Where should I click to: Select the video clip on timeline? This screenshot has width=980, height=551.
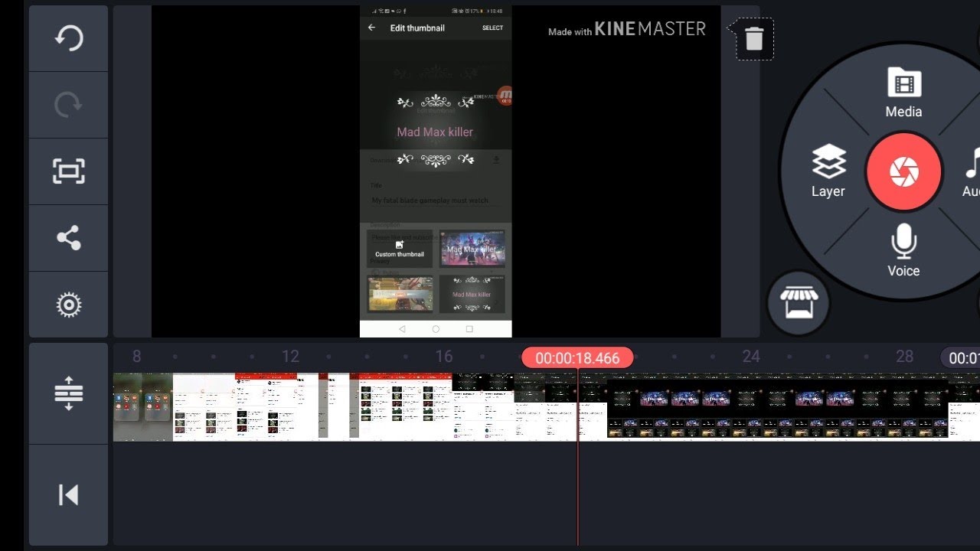(x=546, y=407)
